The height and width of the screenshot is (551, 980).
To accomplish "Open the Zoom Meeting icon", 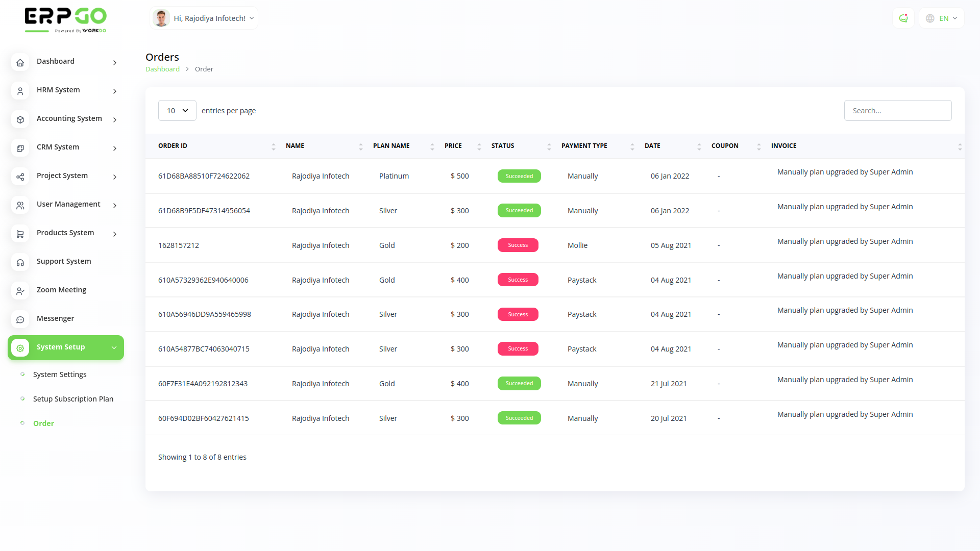I will [x=20, y=291].
